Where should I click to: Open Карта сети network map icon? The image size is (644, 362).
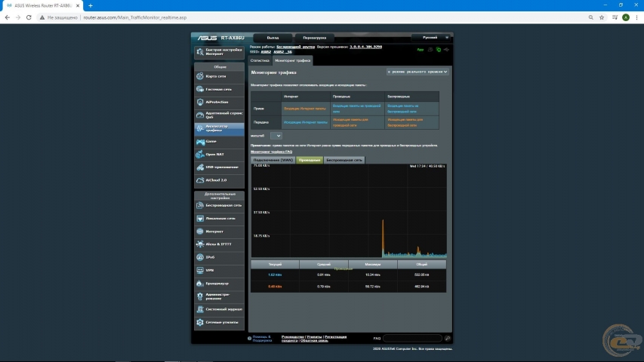[x=200, y=76]
